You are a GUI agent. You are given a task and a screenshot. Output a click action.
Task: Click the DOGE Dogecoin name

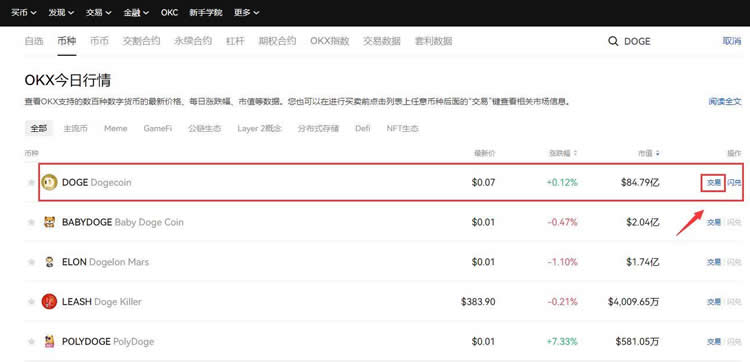click(x=97, y=183)
